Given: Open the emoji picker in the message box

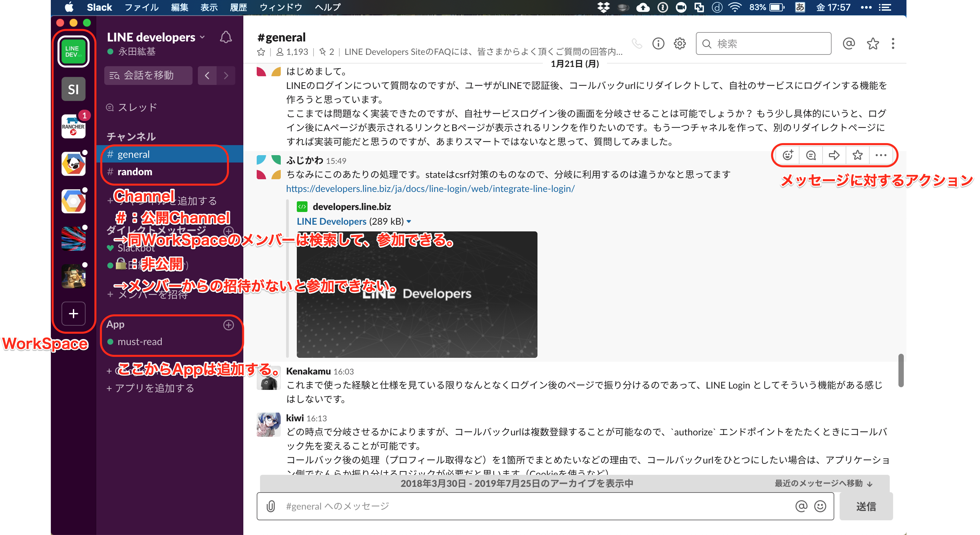Looking at the screenshot, I should [x=820, y=506].
